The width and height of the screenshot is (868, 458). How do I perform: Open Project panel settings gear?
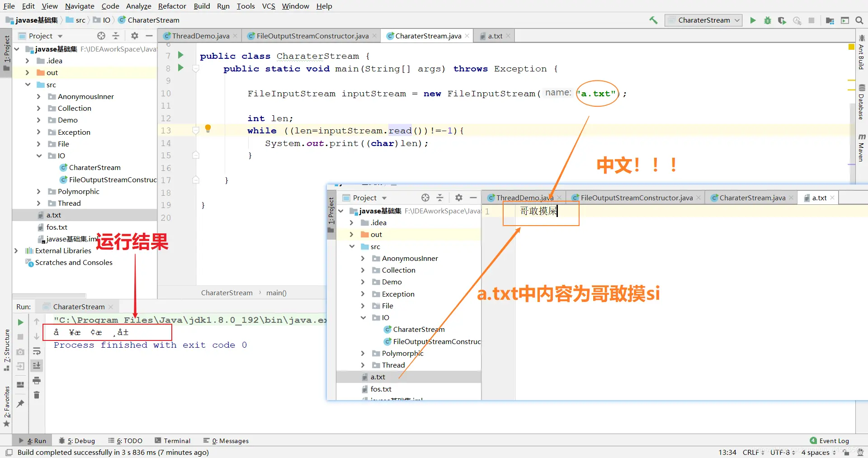(x=135, y=36)
